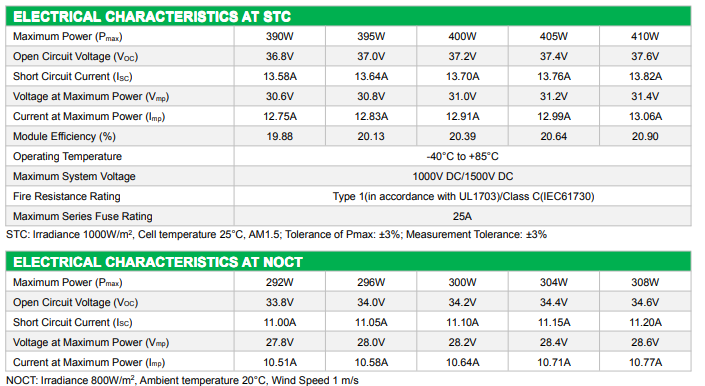
Task: Click the Fire Resistance Rating description text
Action: (463, 196)
